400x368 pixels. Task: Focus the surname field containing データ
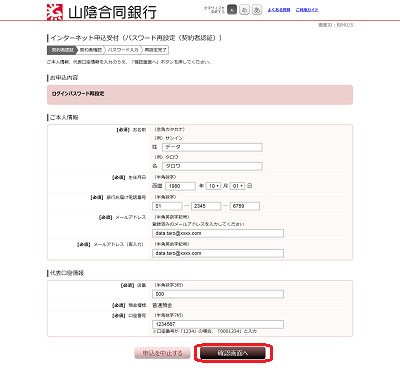(212, 147)
